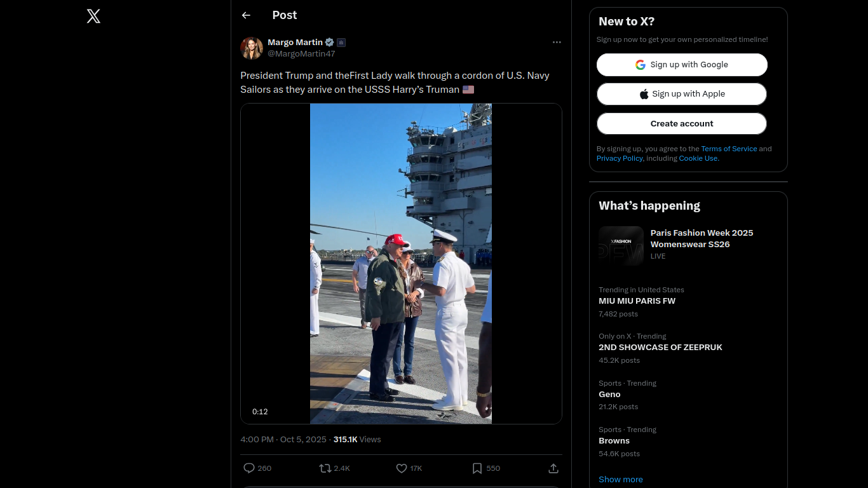Select the MIU MIU PARIS FW trend
The image size is (868, 488).
tap(637, 301)
